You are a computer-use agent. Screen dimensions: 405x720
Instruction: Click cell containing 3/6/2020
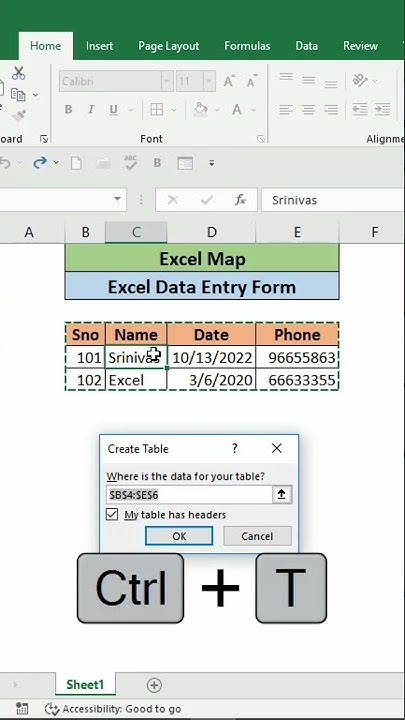click(x=211, y=380)
